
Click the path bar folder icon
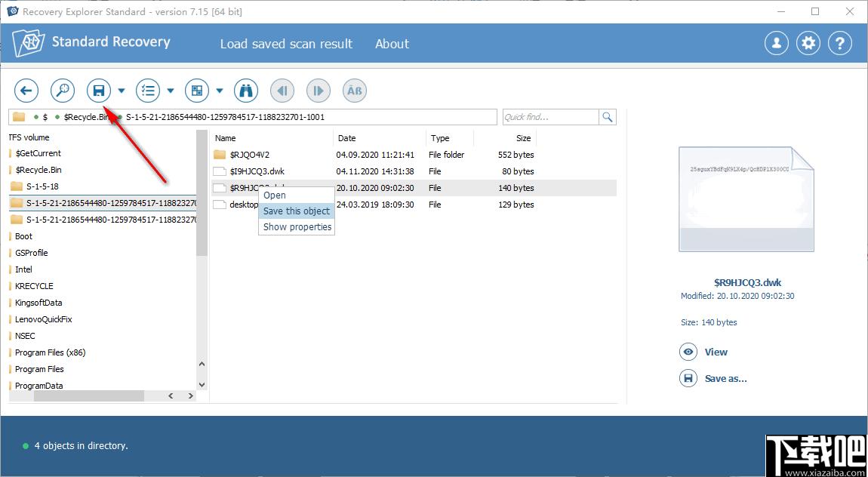(20, 117)
